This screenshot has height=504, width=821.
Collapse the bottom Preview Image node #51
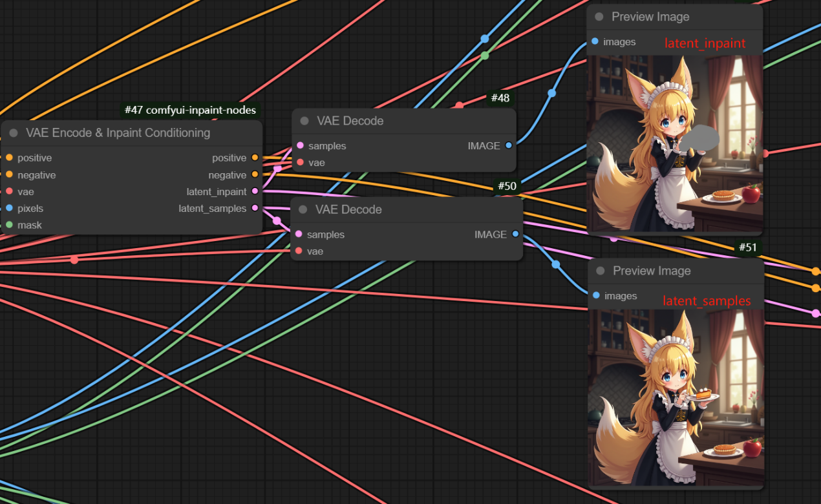600,271
